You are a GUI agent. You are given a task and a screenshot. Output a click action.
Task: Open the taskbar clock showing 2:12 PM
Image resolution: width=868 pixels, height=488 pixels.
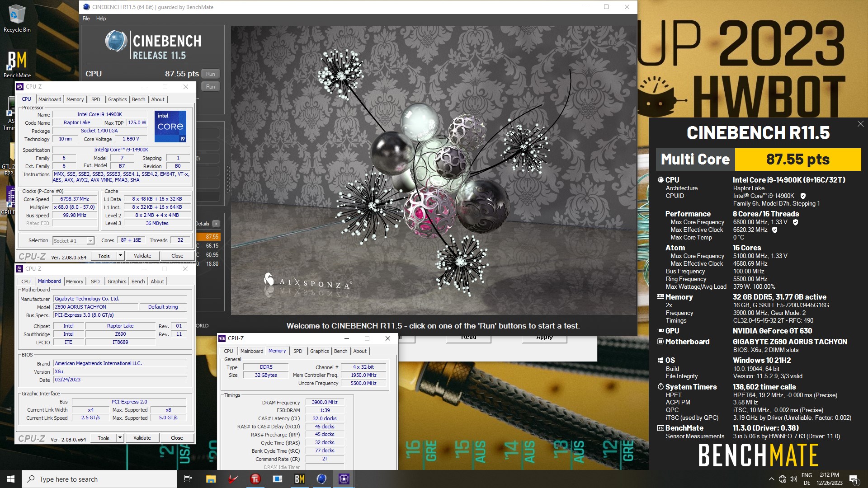(829, 479)
